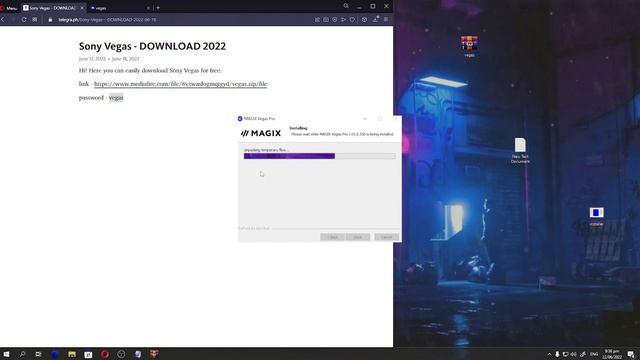Image resolution: width=640 pixels, height=360 pixels.
Task: Click the microphone tray icon
Action: point(557,354)
